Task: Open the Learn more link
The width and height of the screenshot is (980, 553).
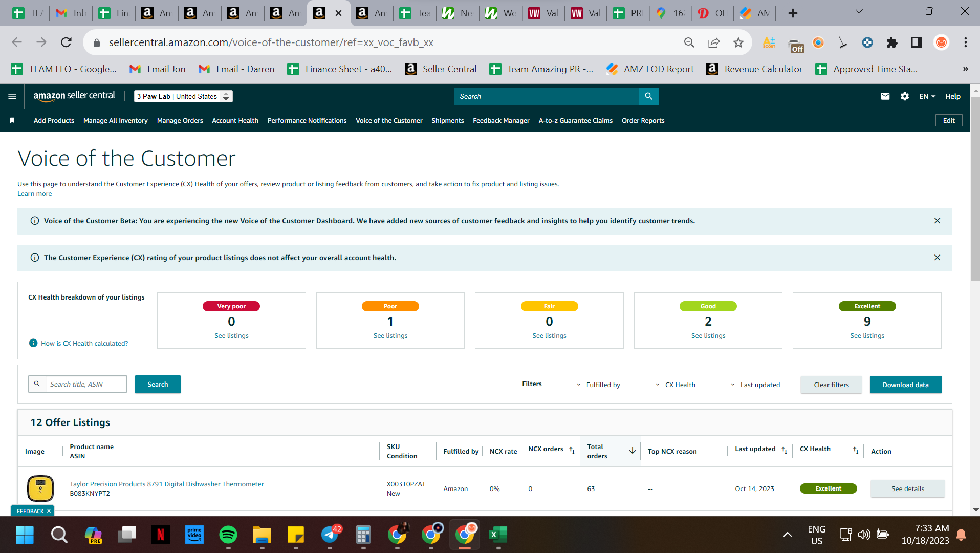Action: pos(34,193)
